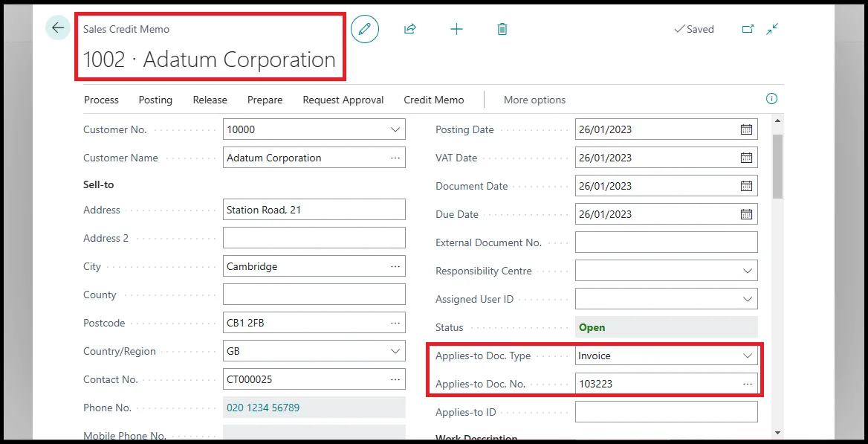Open VAT Date calendar picker
The width and height of the screenshot is (868, 444).
[746, 158]
